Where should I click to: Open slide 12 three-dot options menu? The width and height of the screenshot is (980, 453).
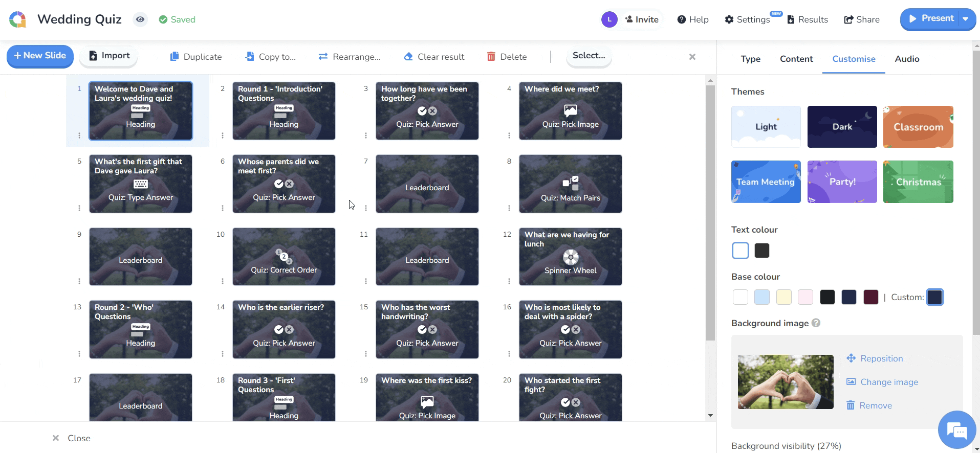[x=509, y=281]
